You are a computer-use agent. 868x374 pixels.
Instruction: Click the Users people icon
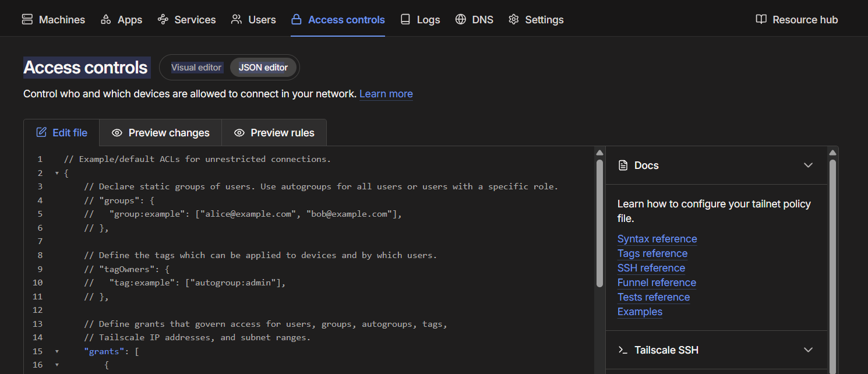[237, 19]
